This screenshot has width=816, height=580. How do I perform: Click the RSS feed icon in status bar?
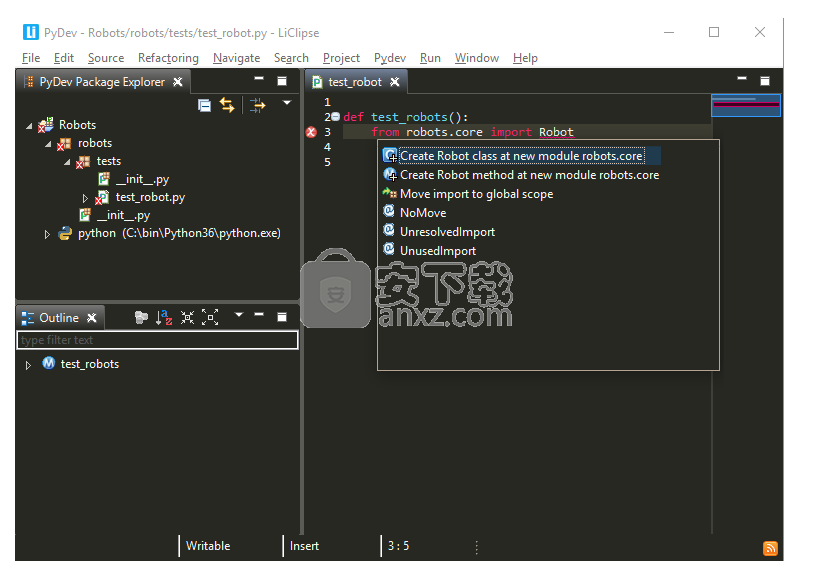[770, 548]
